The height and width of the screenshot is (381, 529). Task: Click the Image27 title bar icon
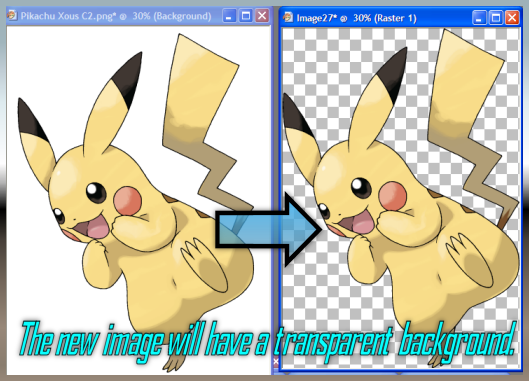click(288, 18)
